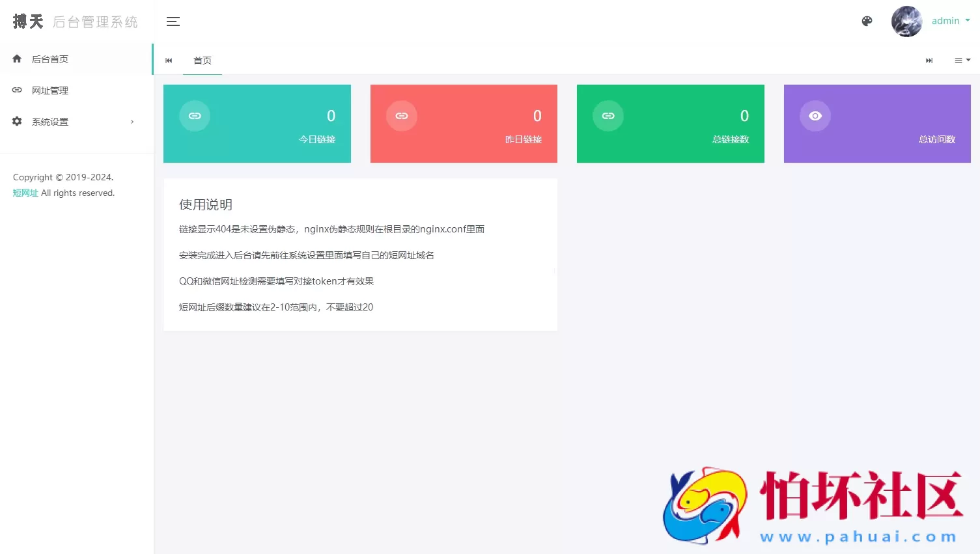Open the tab options dropdown at the right
980x554 pixels.
(x=962, y=61)
